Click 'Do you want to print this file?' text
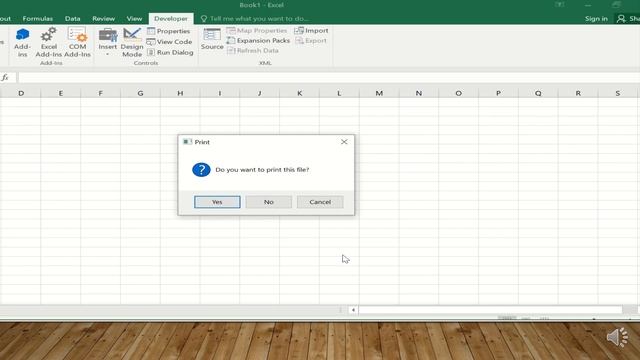This screenshot has height=360, width=640. (262, 170)
